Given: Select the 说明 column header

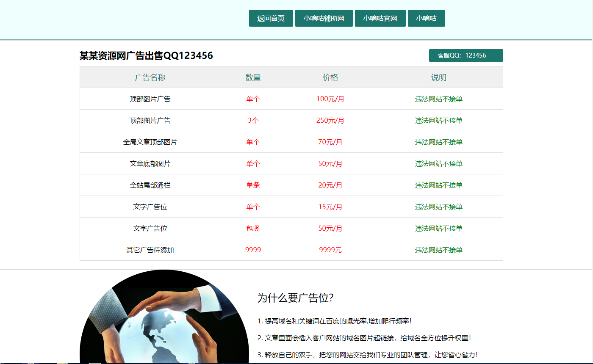Looking at the screenshot, I should [438, 77].
